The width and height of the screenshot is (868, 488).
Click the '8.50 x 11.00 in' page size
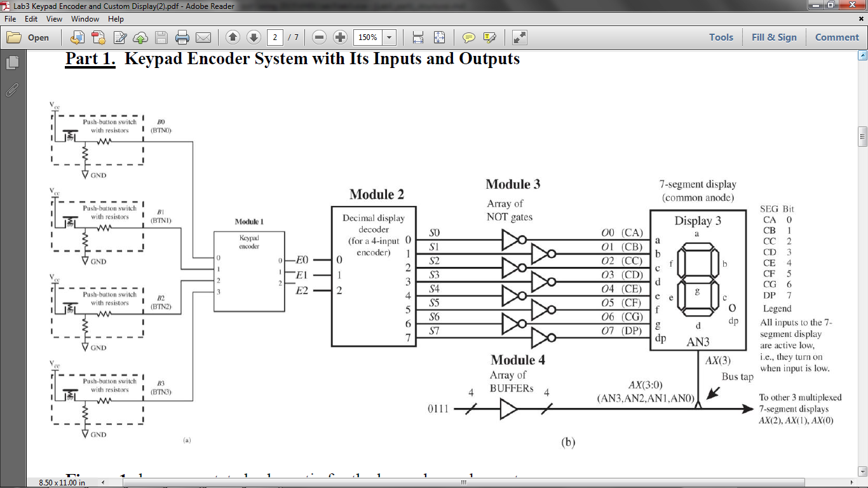click(62, 483)
